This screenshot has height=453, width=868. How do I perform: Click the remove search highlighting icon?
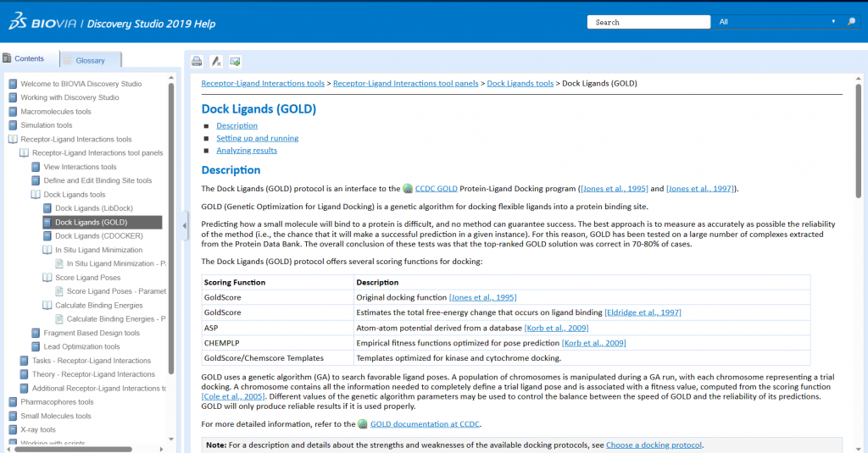216,61
